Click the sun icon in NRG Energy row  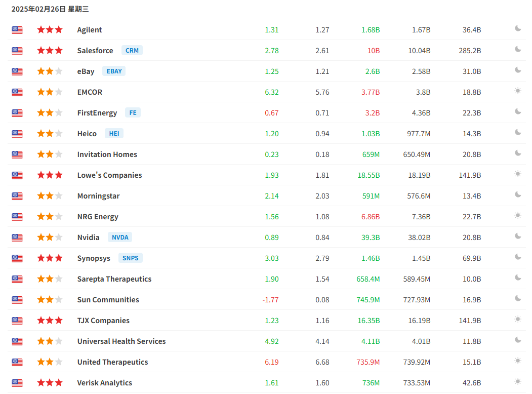click(518, 216)
